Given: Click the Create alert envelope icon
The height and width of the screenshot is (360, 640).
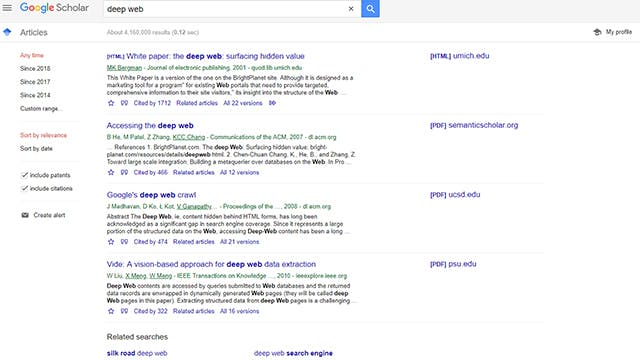Looking at the screenshot, I should pyautogui.click(x=25, y=215).
